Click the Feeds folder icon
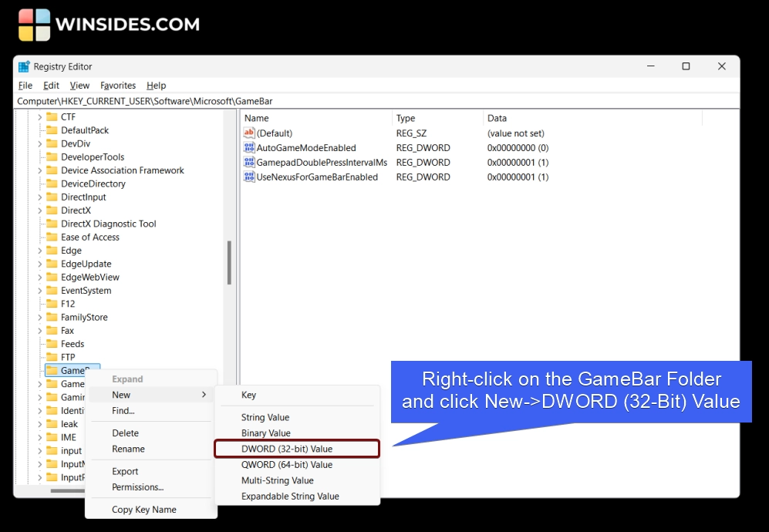 pyautogui.click(x=52, y=344)
